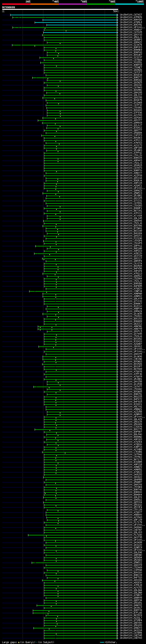
Task: Click the query end position 564
Action: (x=115, y=11)
